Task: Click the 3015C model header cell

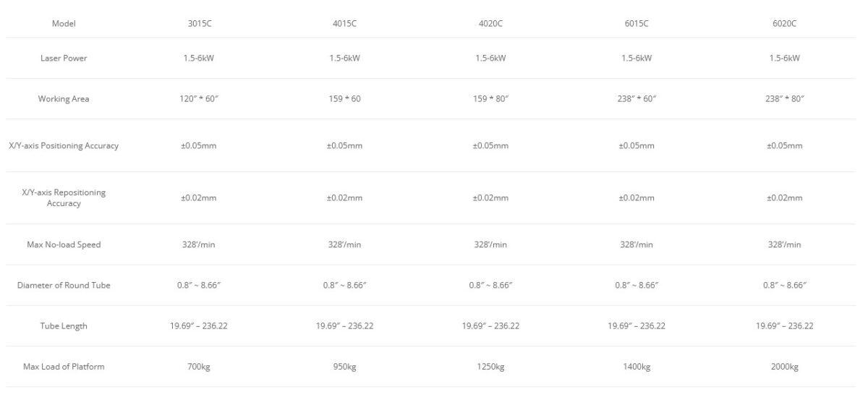Action: point(200,23)
